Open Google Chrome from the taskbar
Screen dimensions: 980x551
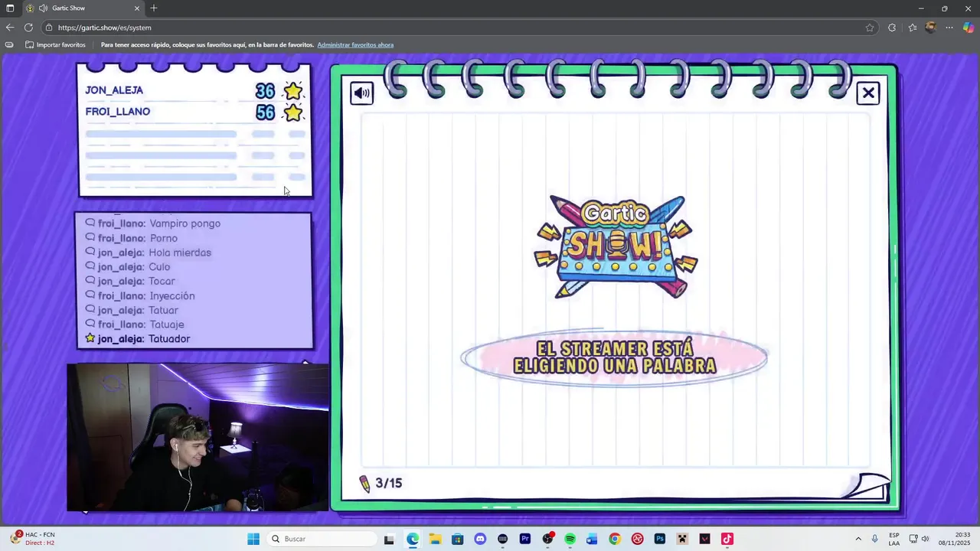pos(615,539)
